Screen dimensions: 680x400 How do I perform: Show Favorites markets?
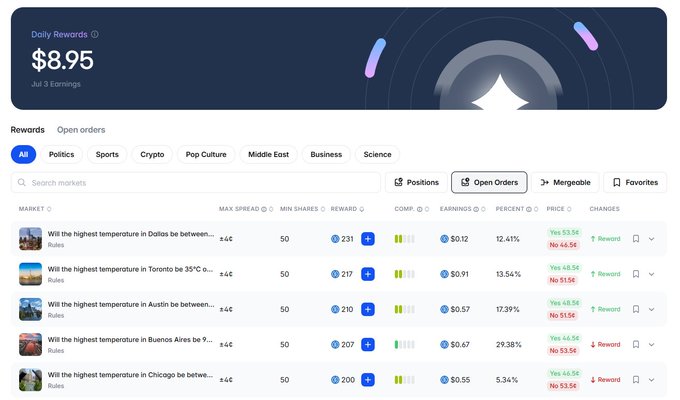click(x=635, y=182)
